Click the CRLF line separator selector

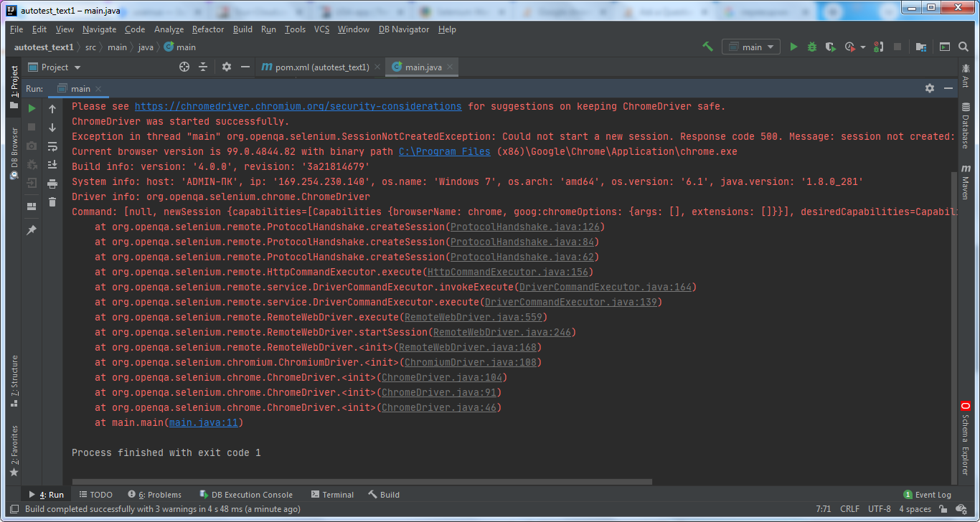pyautogui.click(x=849, y=509)
